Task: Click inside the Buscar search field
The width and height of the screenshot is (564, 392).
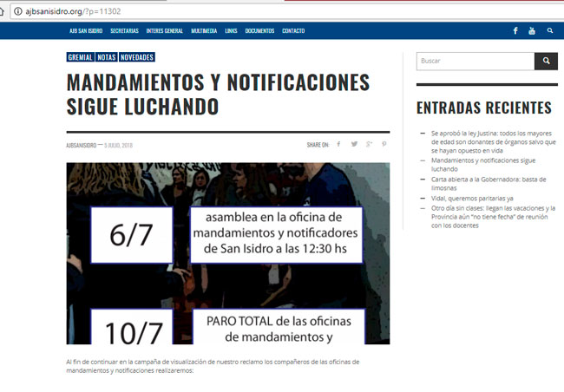Action: 475,61
